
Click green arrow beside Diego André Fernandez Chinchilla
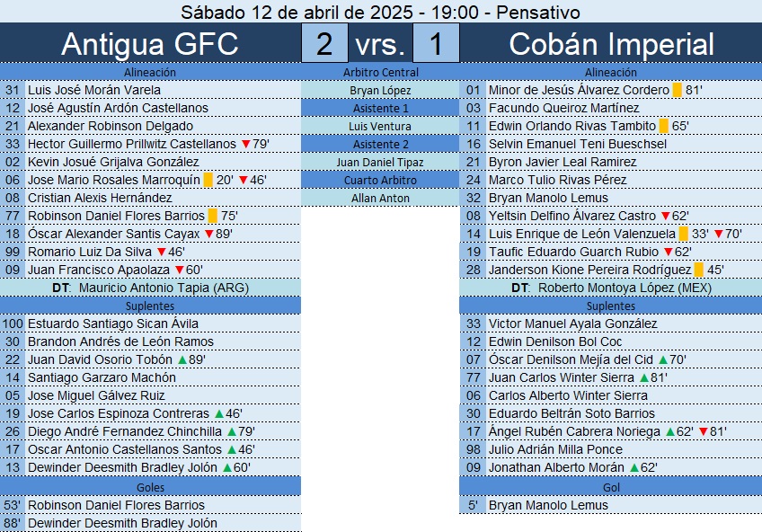232,432
